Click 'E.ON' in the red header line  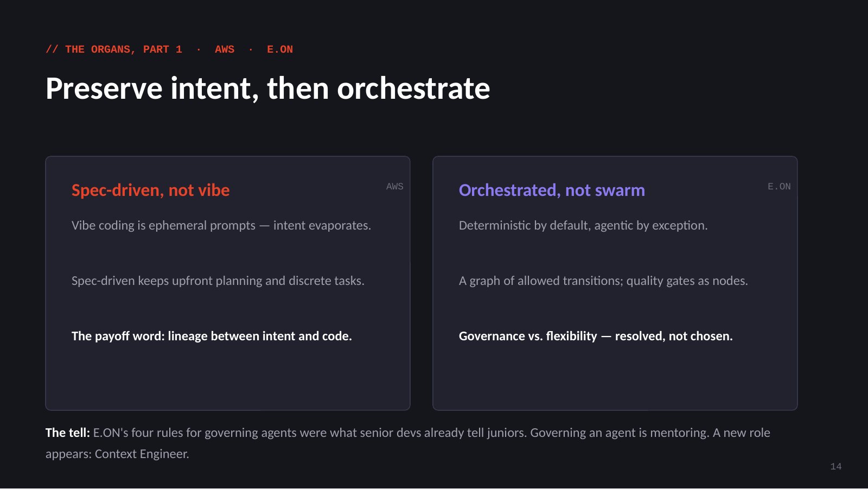[280, 49]
